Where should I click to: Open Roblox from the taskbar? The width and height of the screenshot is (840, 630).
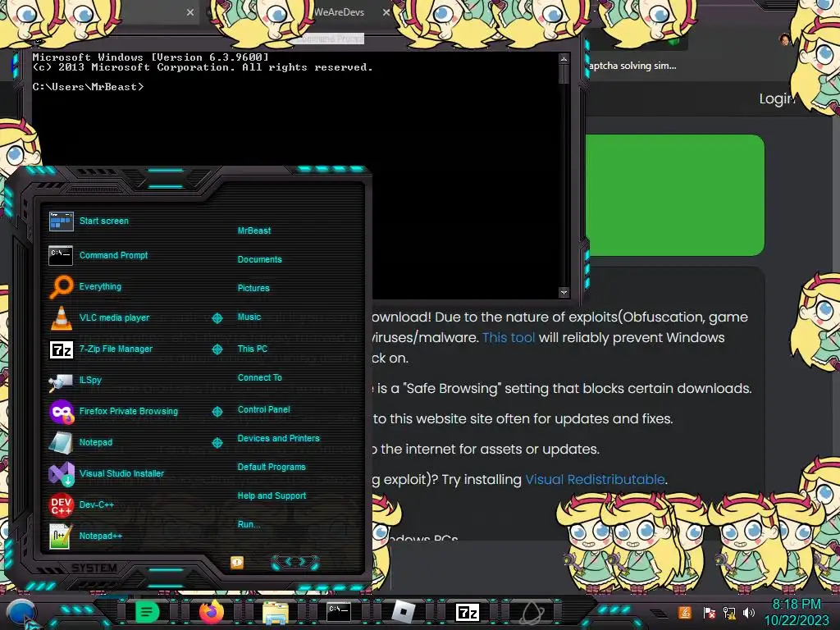tap(404, 612)
